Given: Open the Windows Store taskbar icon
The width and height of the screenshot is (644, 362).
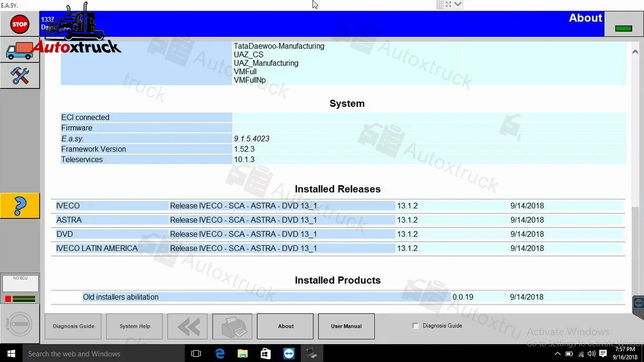Looking at the screenshot, I should pos(265,354).
